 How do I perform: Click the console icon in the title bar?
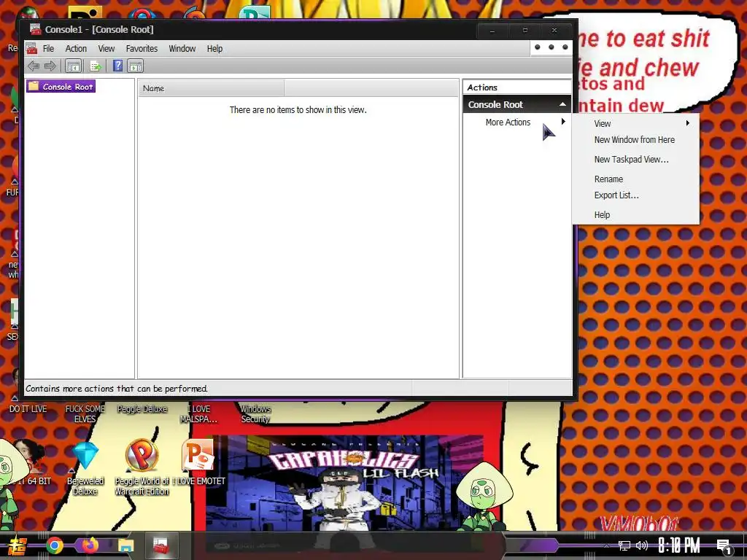pos(35,29)
